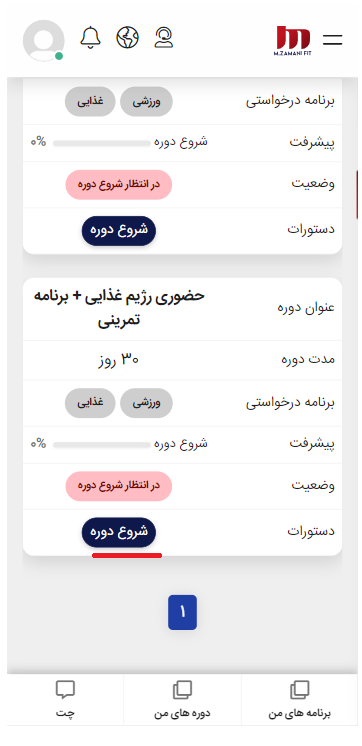Start the course in the upper card
Screen dimensions: 362x746
(x=119, y=231)
